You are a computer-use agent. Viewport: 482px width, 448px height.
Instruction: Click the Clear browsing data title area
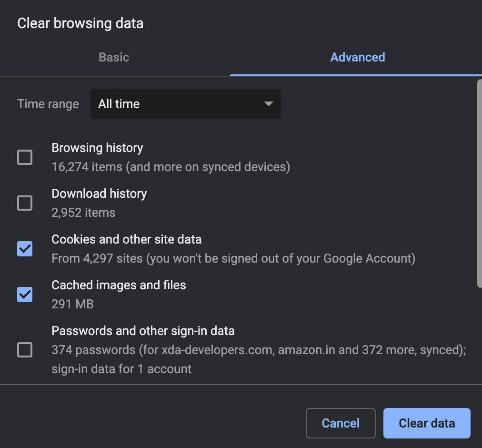point(80,23)
